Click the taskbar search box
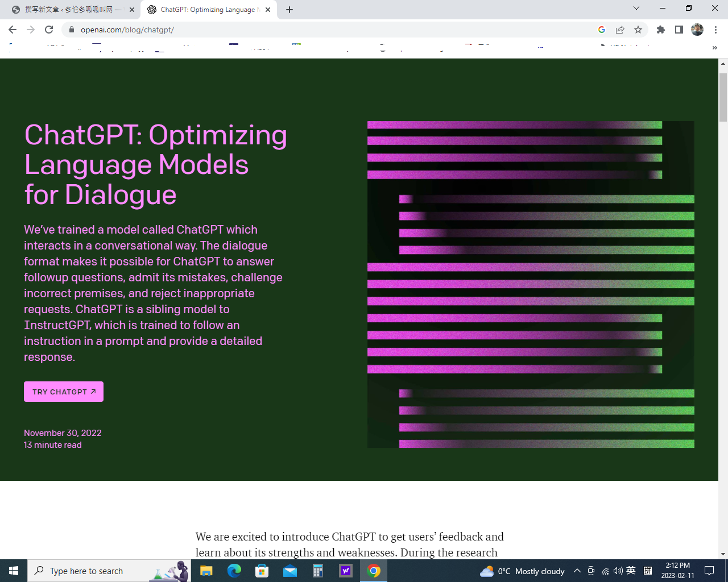The width and height of the screenshot is (728, 582). [109, 571]
